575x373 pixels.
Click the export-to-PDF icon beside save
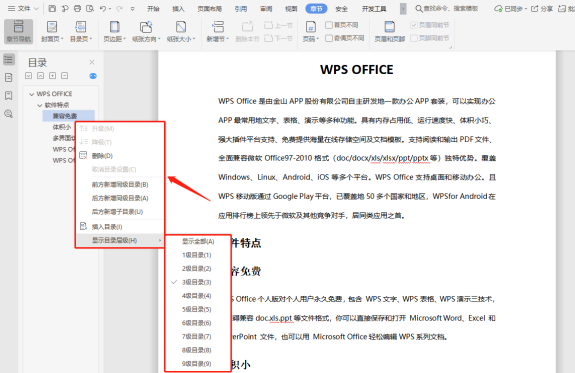(x=65, y=8)
